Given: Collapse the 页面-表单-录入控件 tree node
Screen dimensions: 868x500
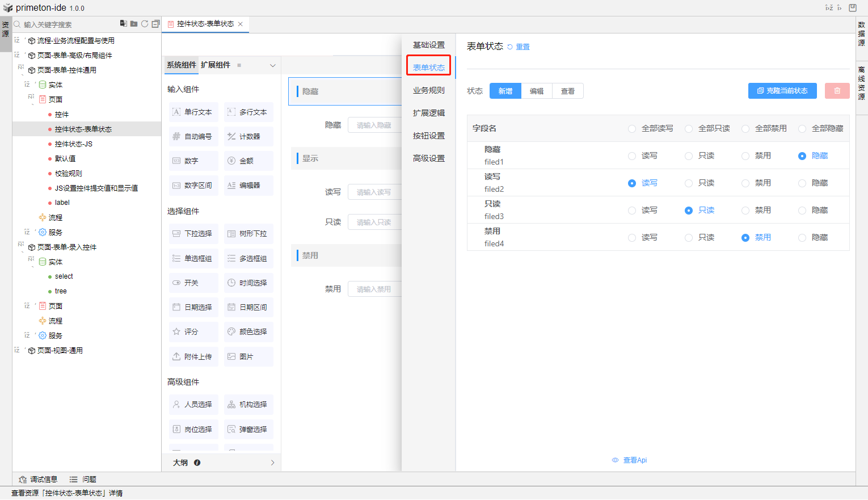Looking at the screenshot, I should click(21, 245).
